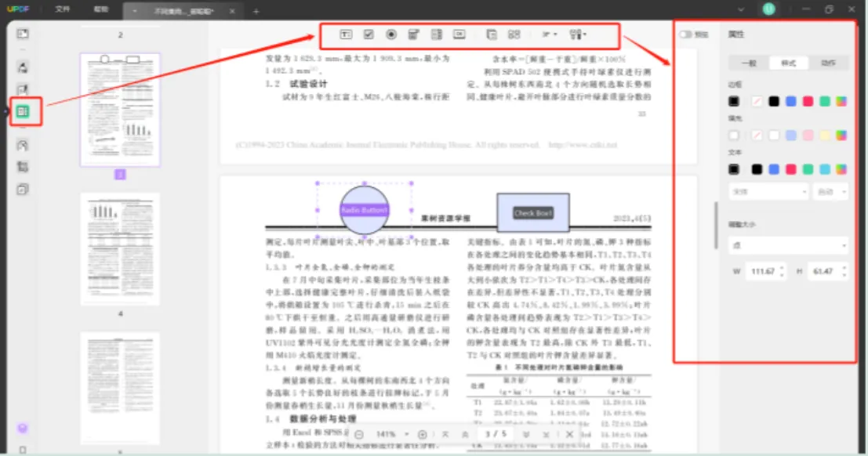Viewport: 868px width, 456px height.
Task: Pick light blue fill color swatch
Action: [x=791, y=135]
